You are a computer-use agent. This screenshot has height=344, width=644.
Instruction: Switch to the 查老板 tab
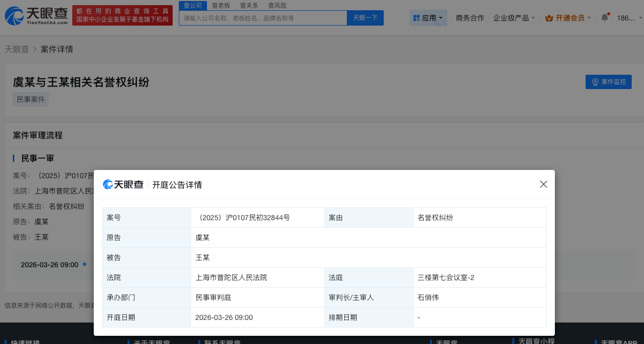point(221,5)
